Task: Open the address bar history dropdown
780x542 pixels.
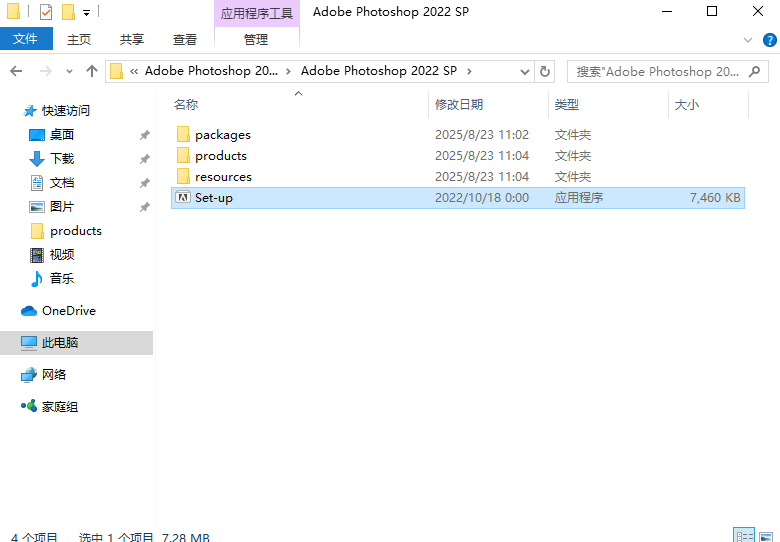Action: (526, 71)
